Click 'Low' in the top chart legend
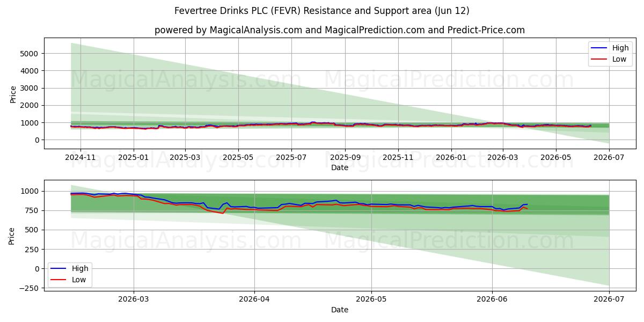Viewport: 644px width, 322px height. 619,59
